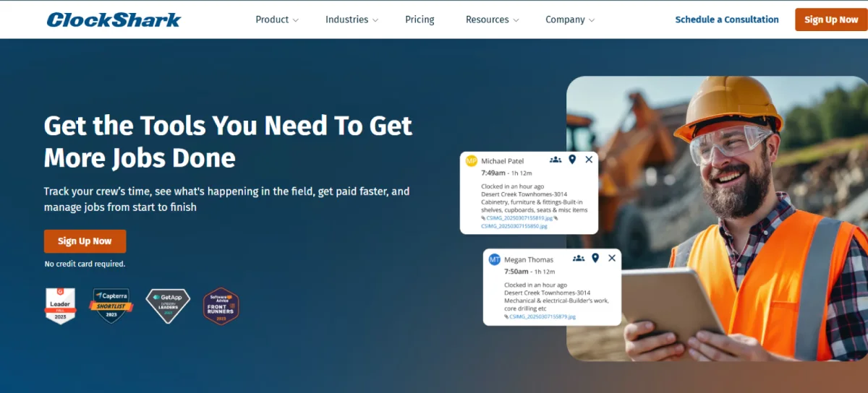Click Megan Thomas's MT avatar
Viewport: 868px width, 393px height.
pos(495,259)
